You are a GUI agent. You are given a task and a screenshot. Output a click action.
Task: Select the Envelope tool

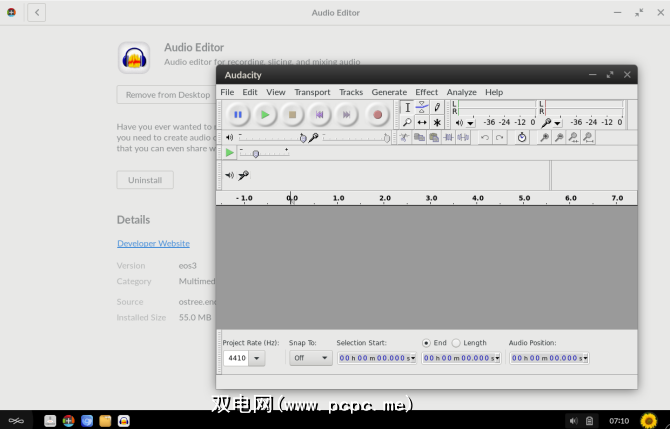422,107
